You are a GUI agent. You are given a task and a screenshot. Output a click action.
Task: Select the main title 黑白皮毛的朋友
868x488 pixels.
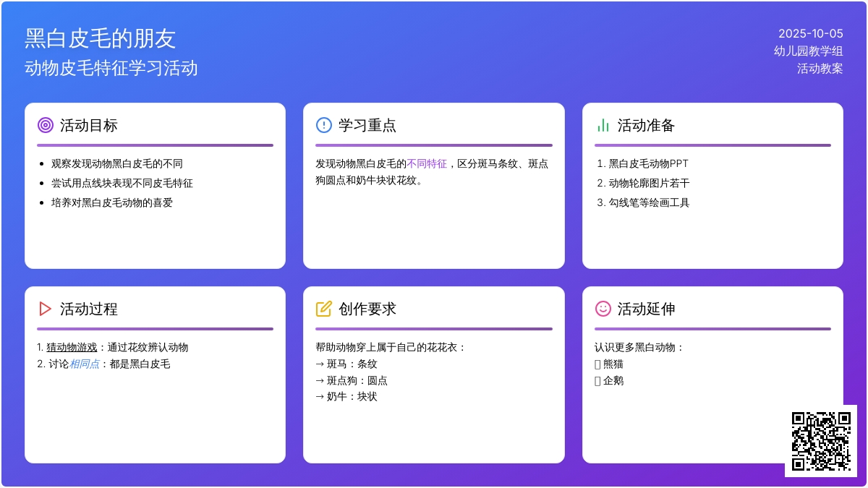(x=101, y=38)
